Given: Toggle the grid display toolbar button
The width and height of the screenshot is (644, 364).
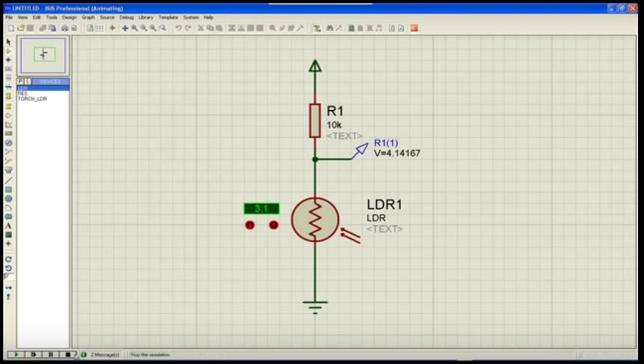Looking at the screenshot, I should 100,28.
